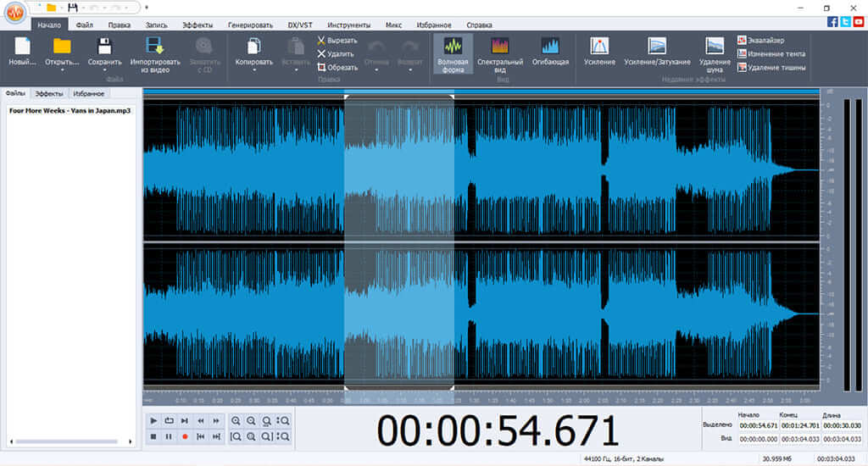Click the AVS application logo button
Viewport: 868px width, 466px height.
[x=15, y=14]
